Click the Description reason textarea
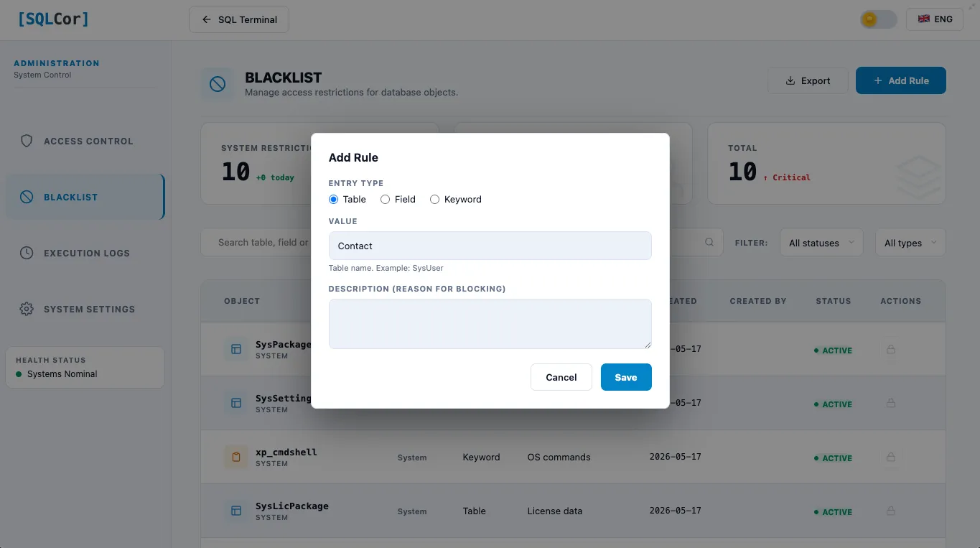Image resolution: width=980 pixels, height=548 pixels. click(x=490, y=324)
